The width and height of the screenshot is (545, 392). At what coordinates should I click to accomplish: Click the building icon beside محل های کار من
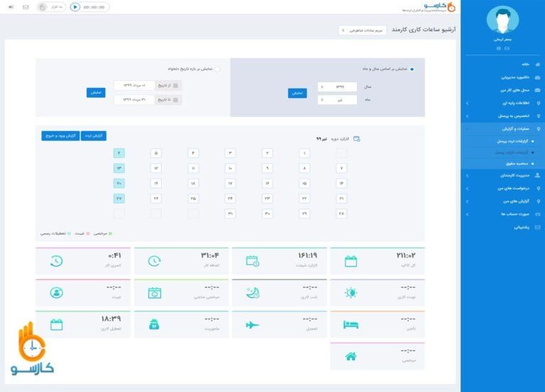pyautogui.click(x=538, y=90)
